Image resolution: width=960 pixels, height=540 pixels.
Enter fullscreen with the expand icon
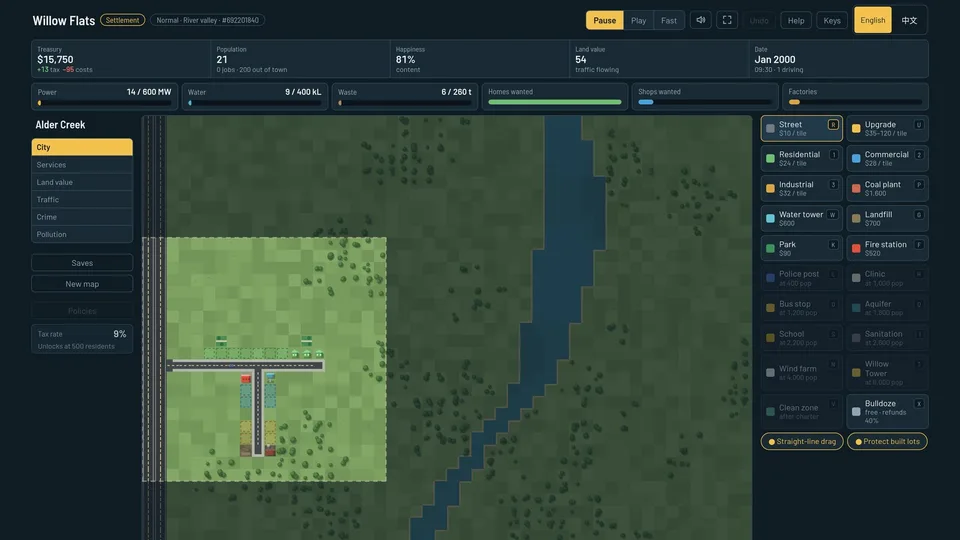click(727, 20)
